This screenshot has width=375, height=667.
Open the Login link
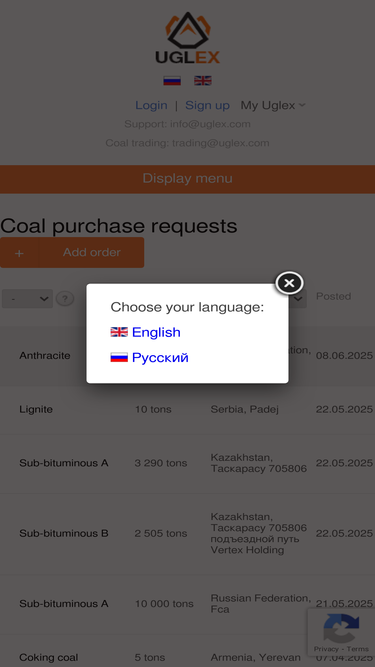tap(151, 105)
